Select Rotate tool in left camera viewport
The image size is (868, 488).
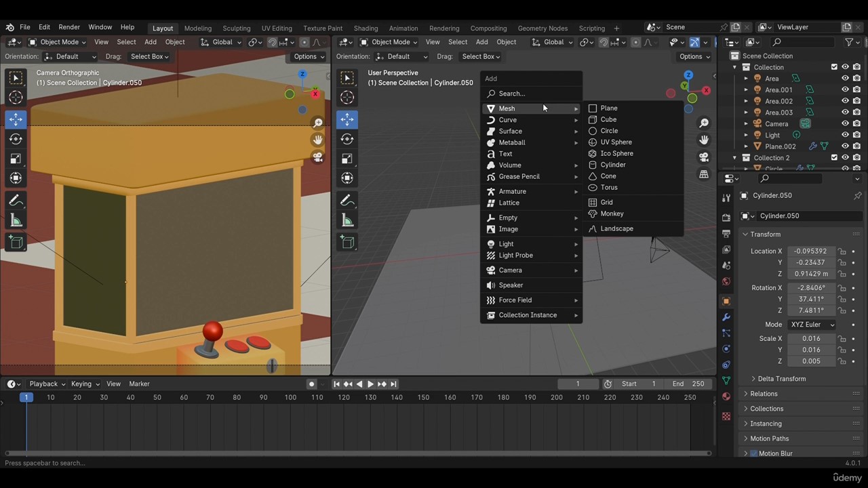pos(16,139)
